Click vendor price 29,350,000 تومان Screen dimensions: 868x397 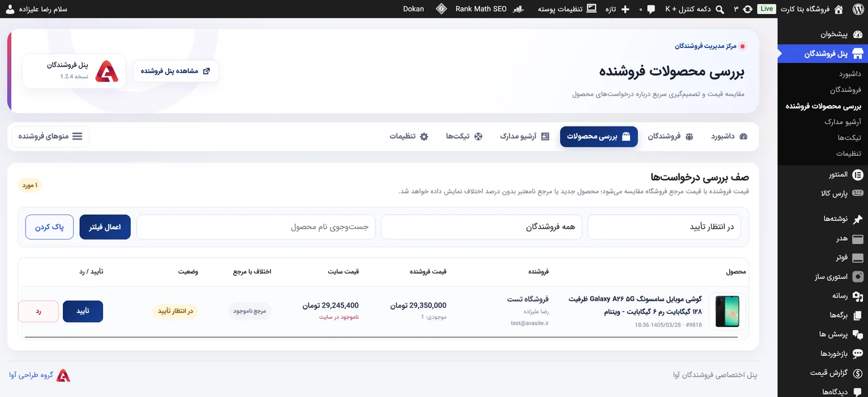(x=418, y=306)
